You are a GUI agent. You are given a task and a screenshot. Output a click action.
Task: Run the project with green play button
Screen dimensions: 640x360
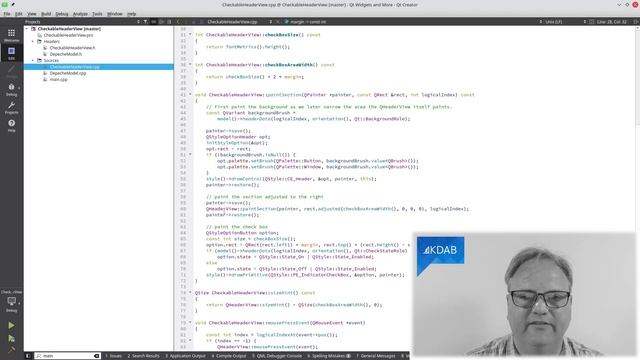click(x=11, y=325)
